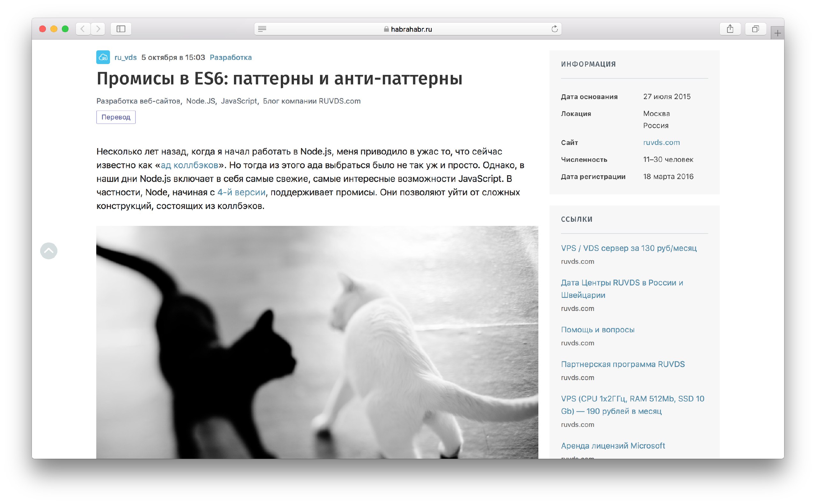
Task: Click the ССЫЛКИ section heading
Action: [x=577, y=219]
